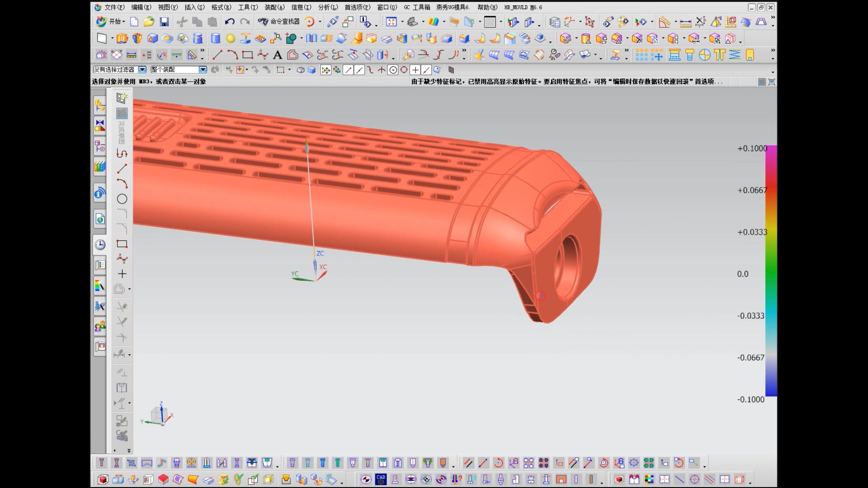Select the Circle tool in left sketch bar

pyautogui.click(x=122, y=199)
